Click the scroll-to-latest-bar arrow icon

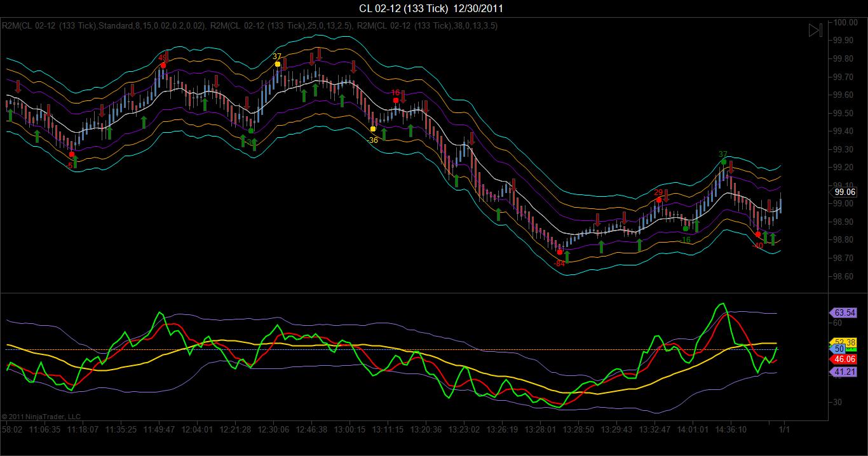click(x=815, y=30)
